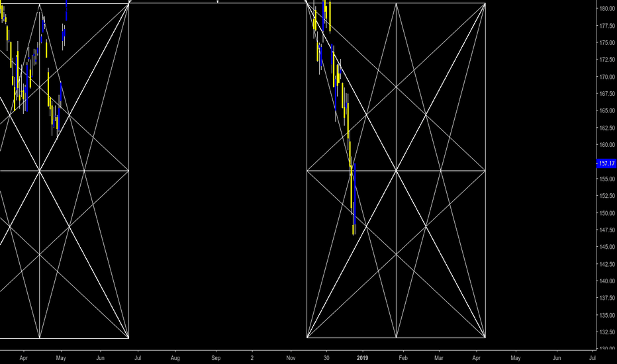
Task: Select the 170.00 price axis label
Action: click(x=607, y=77)
